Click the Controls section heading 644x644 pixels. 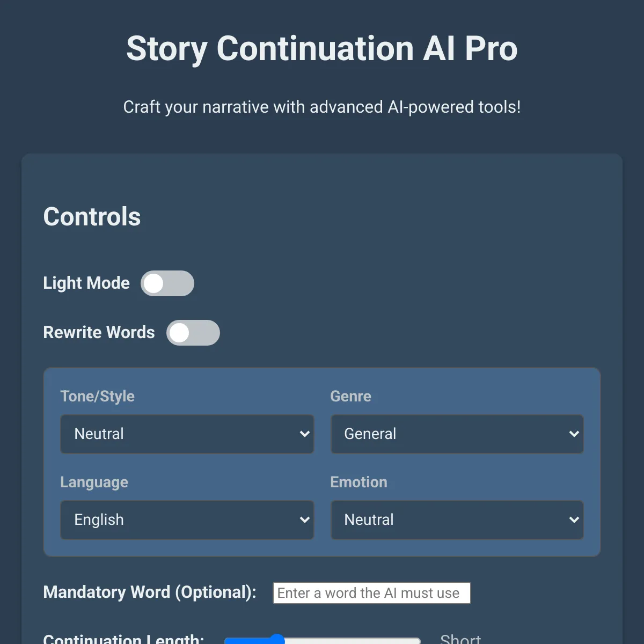pyautogui.click(x=92, y=217)
